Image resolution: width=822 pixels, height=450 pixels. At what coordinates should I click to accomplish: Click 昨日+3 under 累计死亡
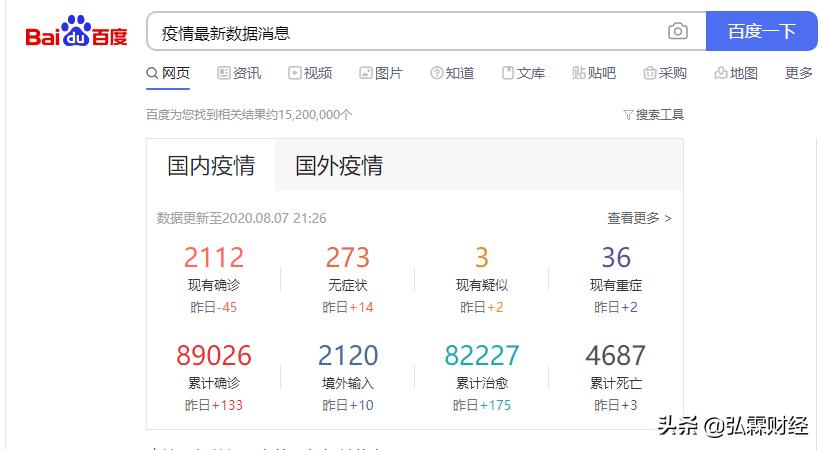pyautogui.click(x=616, y=405)
